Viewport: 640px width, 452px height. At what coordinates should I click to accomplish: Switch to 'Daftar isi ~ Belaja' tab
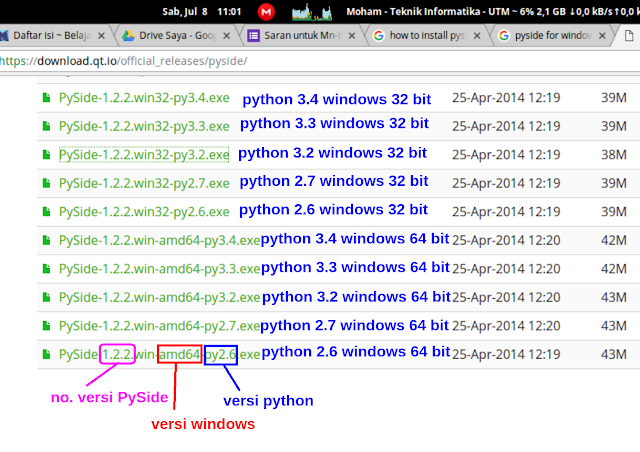[53, 36]
